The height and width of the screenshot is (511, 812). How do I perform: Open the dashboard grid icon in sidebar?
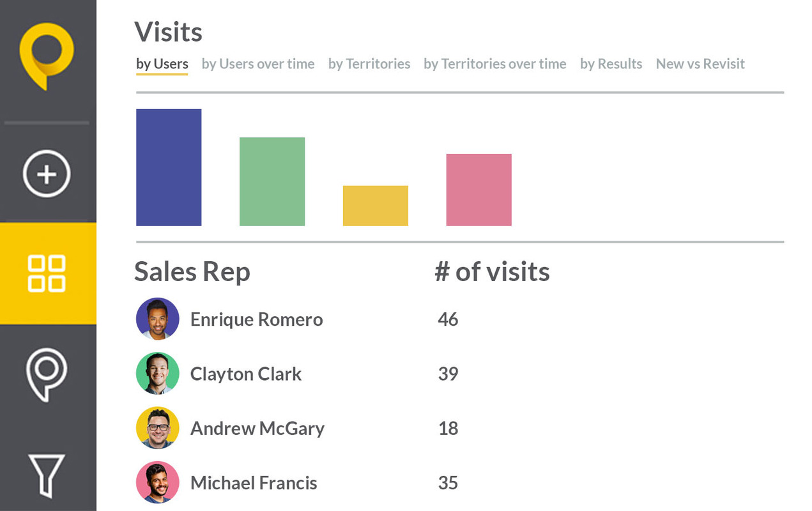[48, 273]
